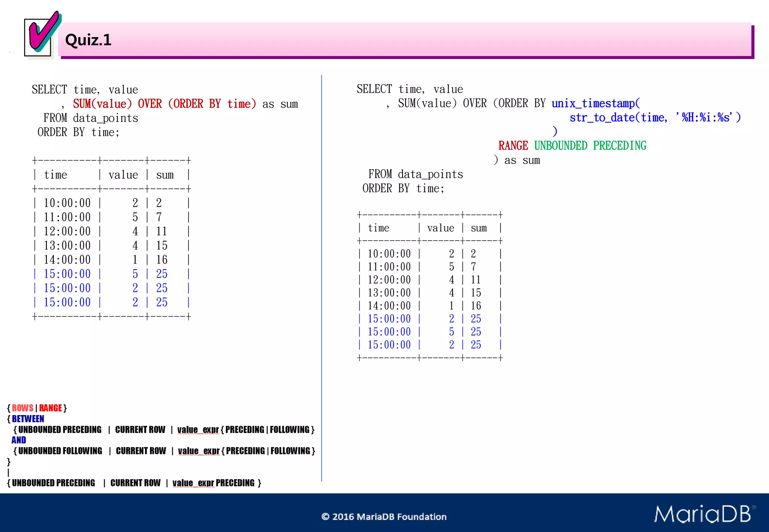Click red "ROWS" keyword in syntax block

pos(23,408)
